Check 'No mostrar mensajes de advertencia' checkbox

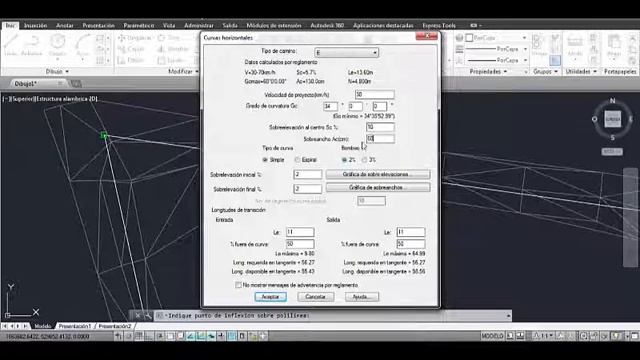point(238,285)
